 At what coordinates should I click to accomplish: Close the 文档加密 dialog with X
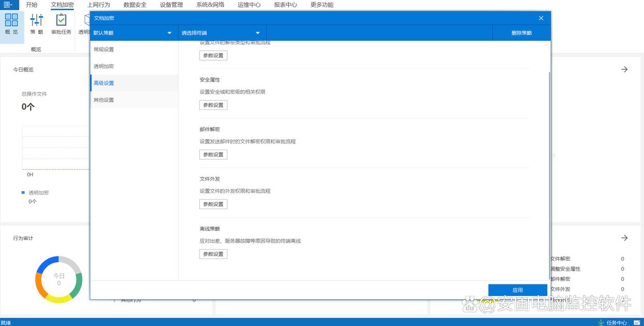pyautogui.click(x=541, y=18)
